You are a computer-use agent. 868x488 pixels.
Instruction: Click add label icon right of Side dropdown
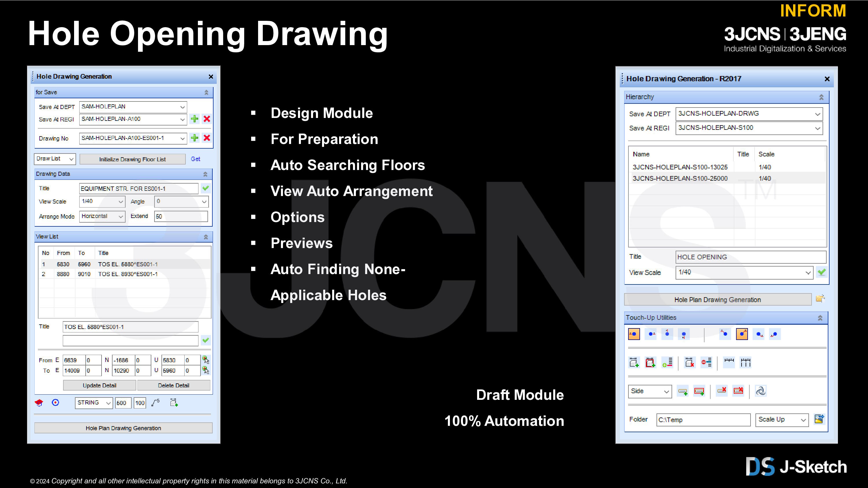[x=683, y=391]
